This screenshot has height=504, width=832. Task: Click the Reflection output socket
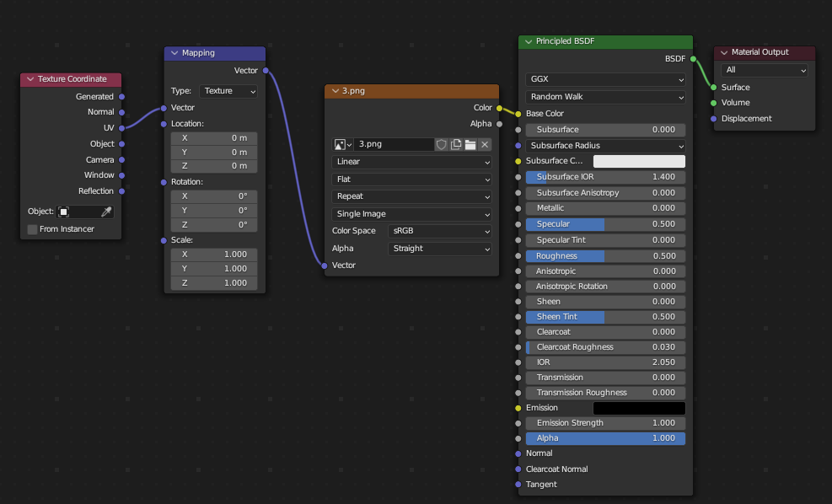tap(122, 191)
